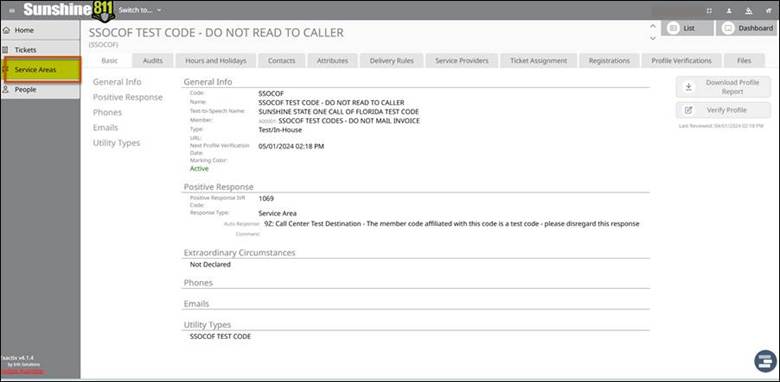Click the Sunshine 811 logo
The image size is (780, 382).
[x=69, y=10]
